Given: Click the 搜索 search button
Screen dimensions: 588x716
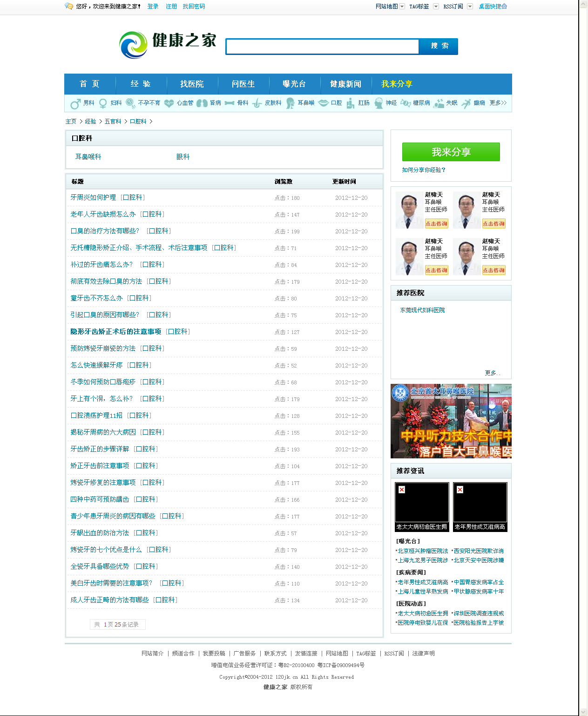Looking at the screenshot, I should (439, 46).
